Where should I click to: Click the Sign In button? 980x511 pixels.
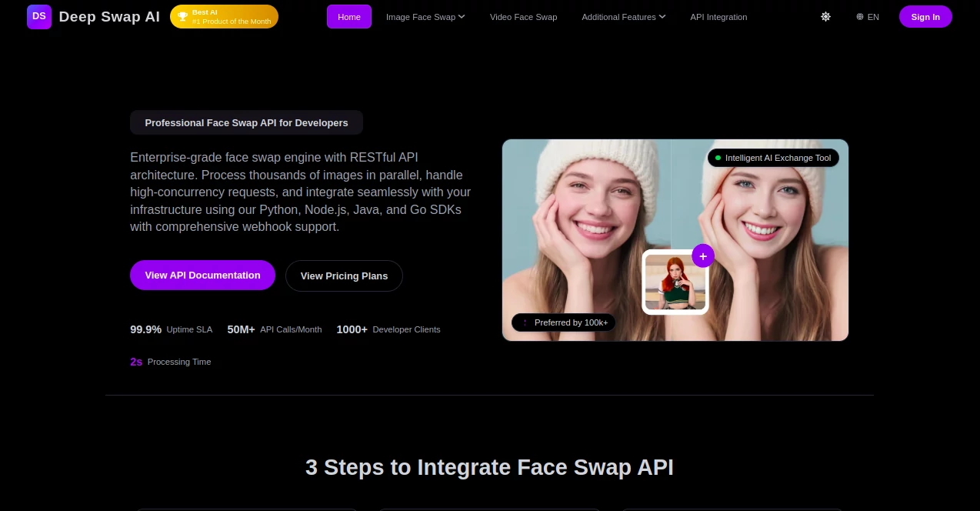coord(925,16)
